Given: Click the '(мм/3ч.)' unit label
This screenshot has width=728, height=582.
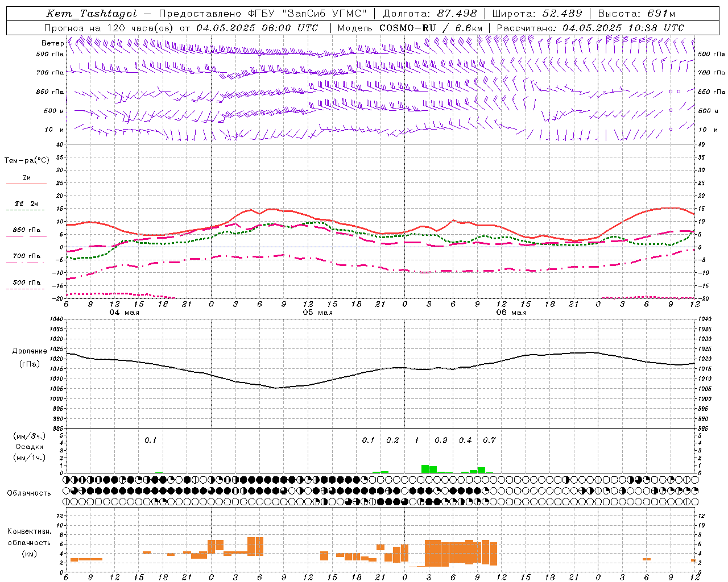Looking at the screenshot, I should click(x=30, y=436).
